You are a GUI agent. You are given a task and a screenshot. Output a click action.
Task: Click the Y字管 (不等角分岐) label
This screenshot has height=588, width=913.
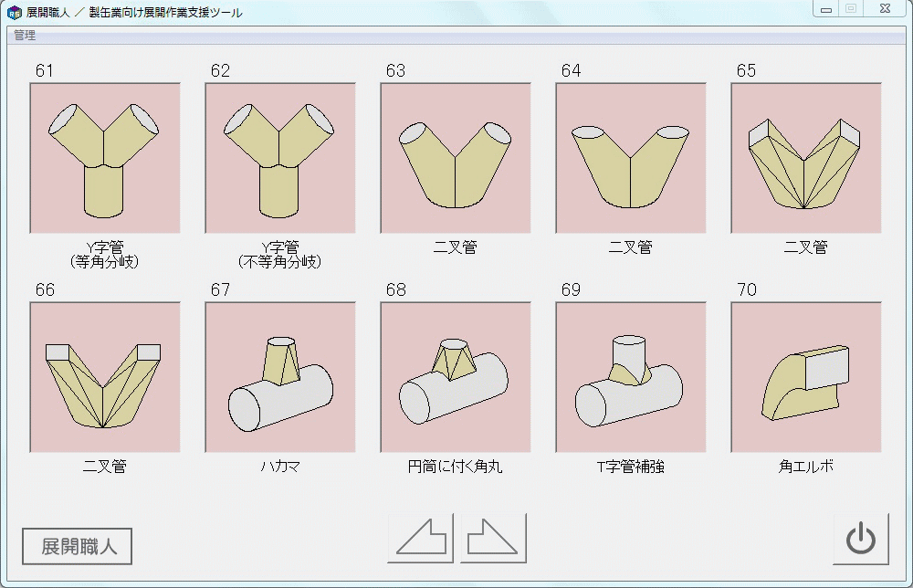click(280, 255)
